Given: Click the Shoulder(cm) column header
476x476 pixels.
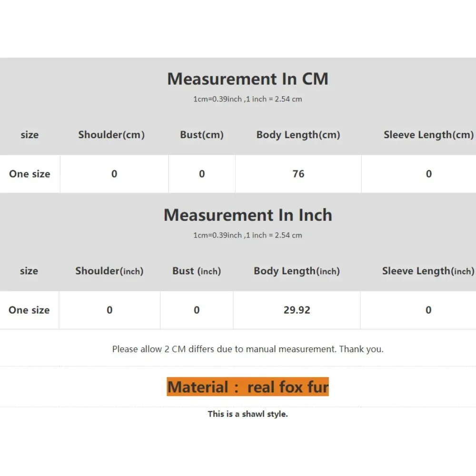Looking at the screenshot, I should pyautogui.click(x=111, y=135).
